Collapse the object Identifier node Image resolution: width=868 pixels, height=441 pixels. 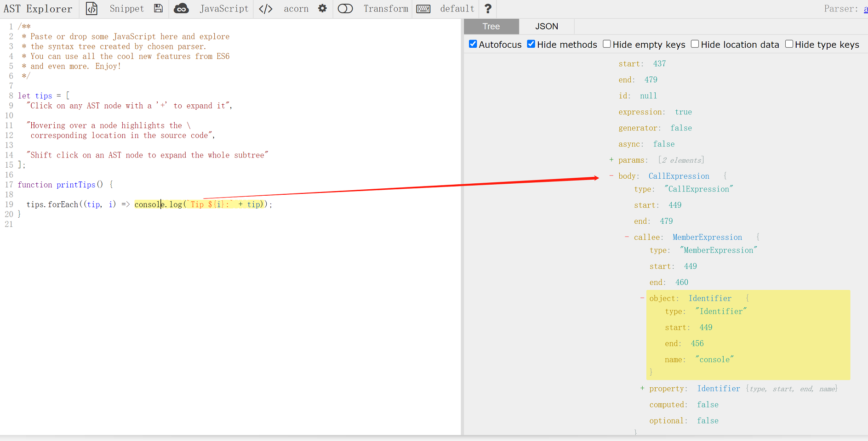point(642,298)
